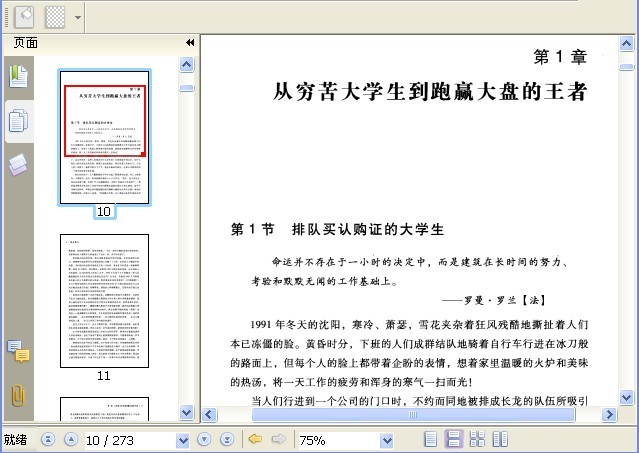
Task: Open the Bookmarks panel icon
Action: coord(18,76)
